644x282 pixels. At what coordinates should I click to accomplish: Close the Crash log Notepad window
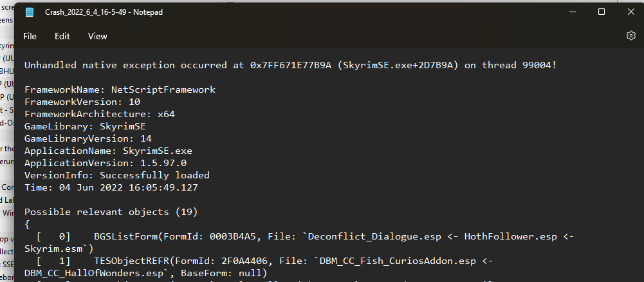631,12
